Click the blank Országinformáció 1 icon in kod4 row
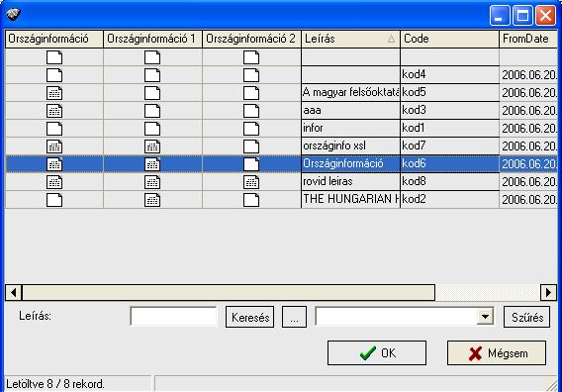 [x=152, y=75]
